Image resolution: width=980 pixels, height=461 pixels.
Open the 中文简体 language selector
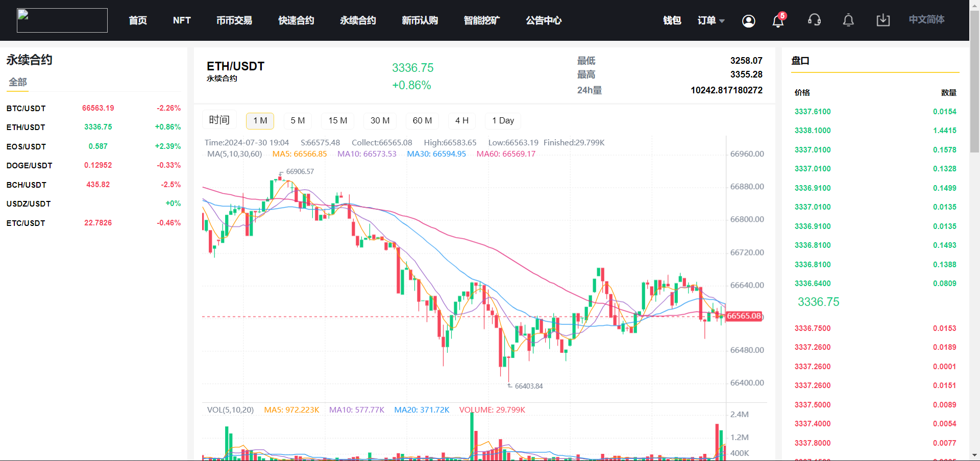pos(926,20)
